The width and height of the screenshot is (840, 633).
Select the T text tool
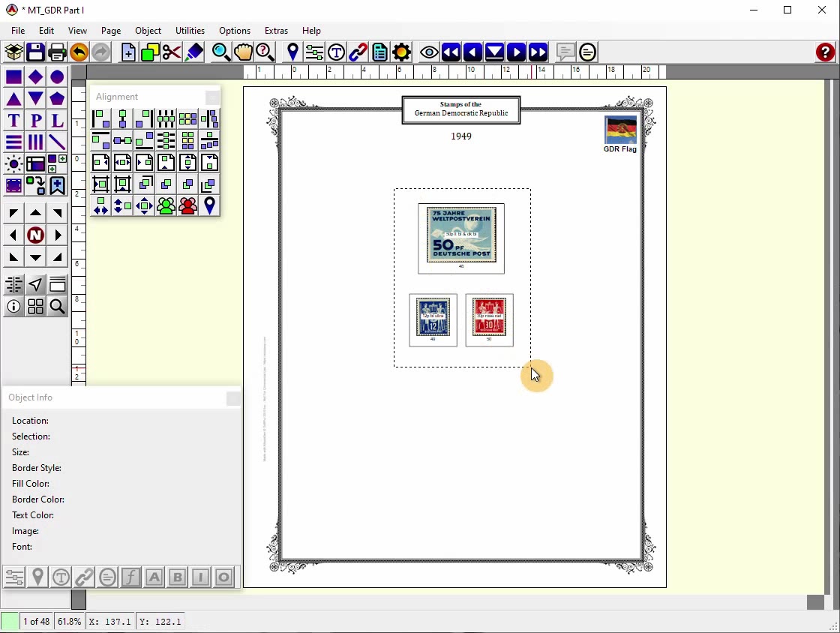pos(13,121)
